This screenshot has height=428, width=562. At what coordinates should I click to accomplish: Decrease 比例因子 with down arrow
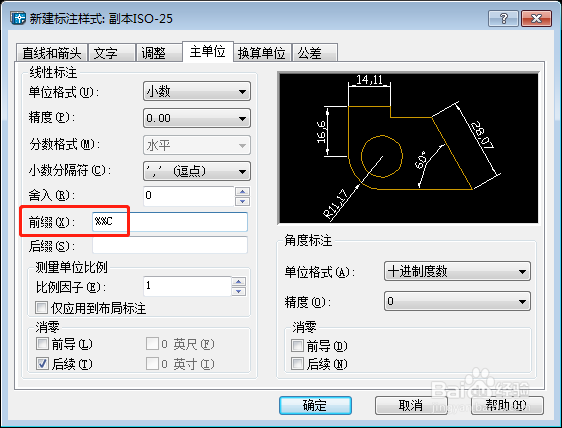tap(239, 291)
